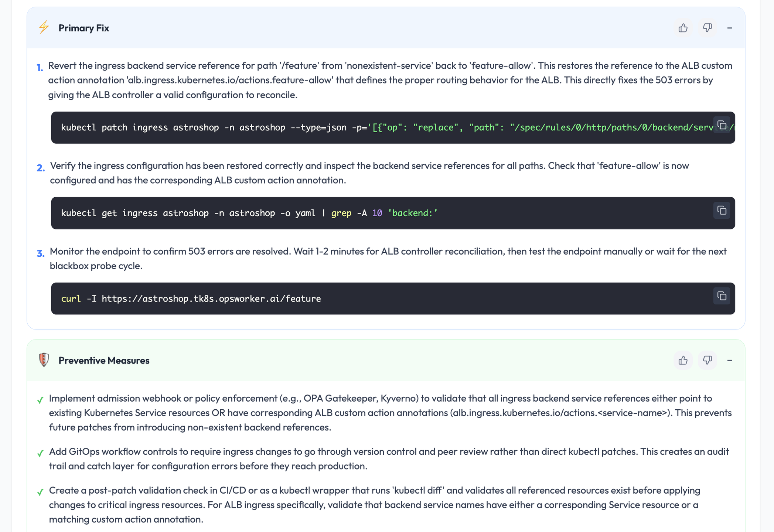
Task: Collapse the Primary Fix section
Action: [x=730, y=28]
